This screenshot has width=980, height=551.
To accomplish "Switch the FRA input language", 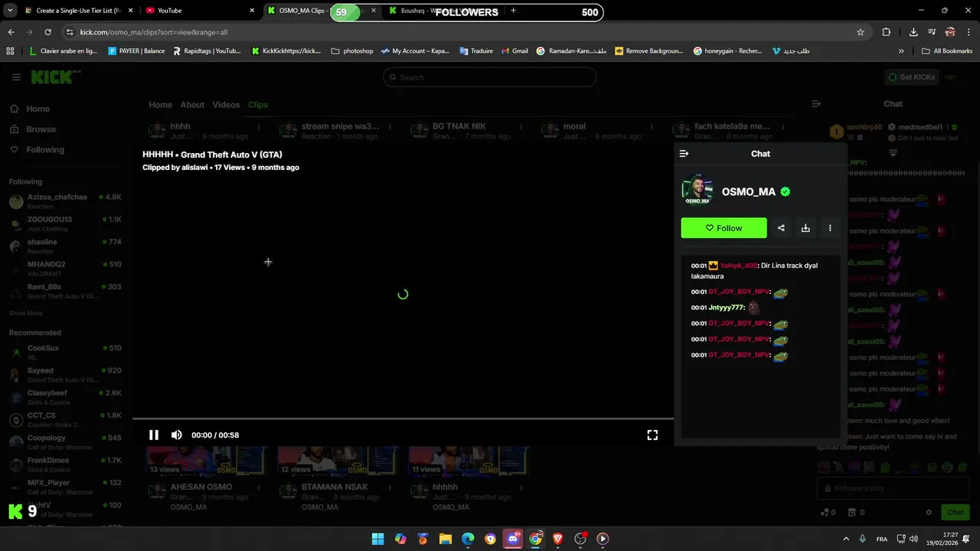I will (882, 539).
